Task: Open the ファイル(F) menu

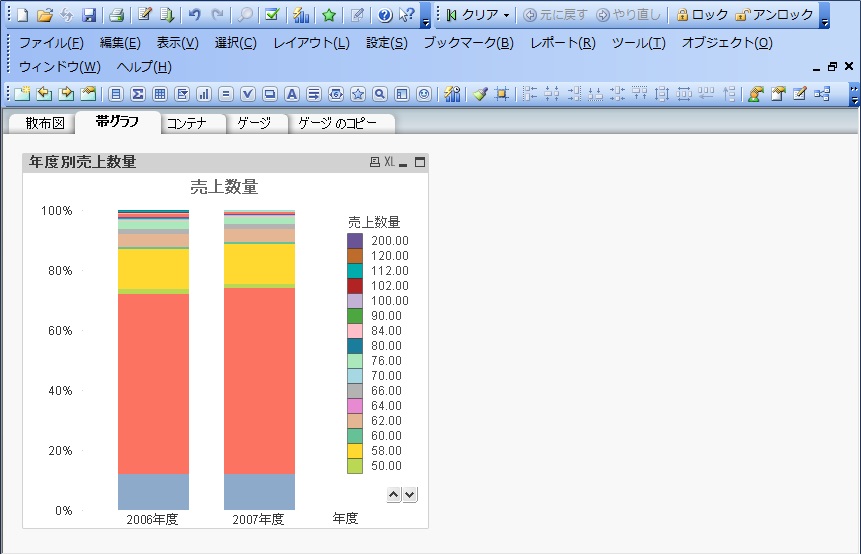Action: [x=51, y=43]
